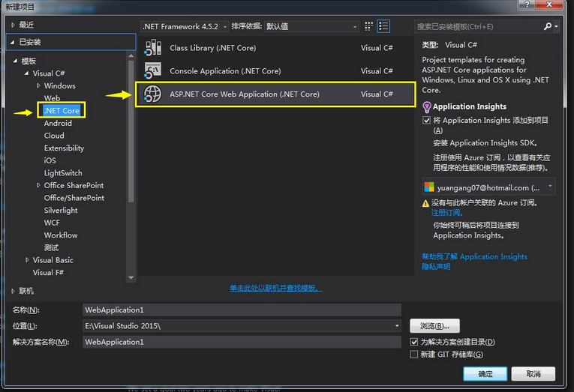Open the location path dropdown arrow
The width and height of the screenshot is (574, 392).
tap(397, 325)
